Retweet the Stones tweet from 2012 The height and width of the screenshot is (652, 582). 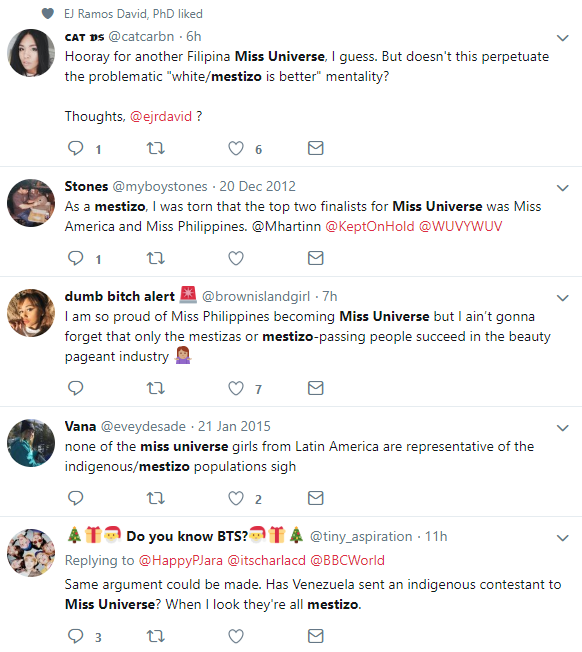[156, 258]
